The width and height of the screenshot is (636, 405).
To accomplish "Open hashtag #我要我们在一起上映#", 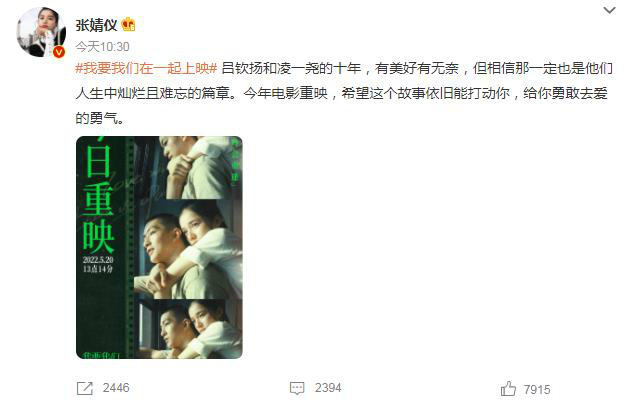I will [x=146, y=68].
